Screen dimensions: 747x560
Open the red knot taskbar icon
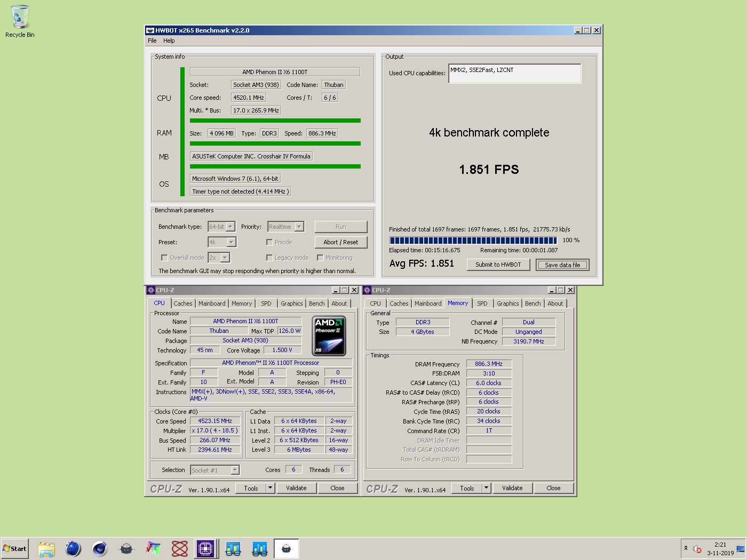pyautogui.click(x=180, y=548)
